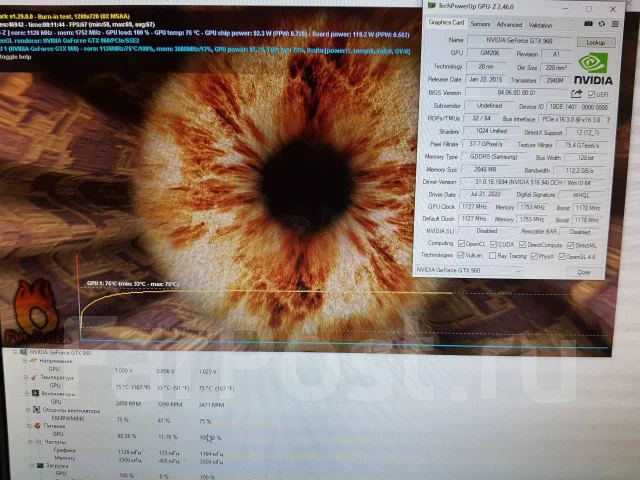The height and width of the screenshot is (480, 640).
Task: Click the 1.000 V voltage value
Action: (x=124, y=371)
